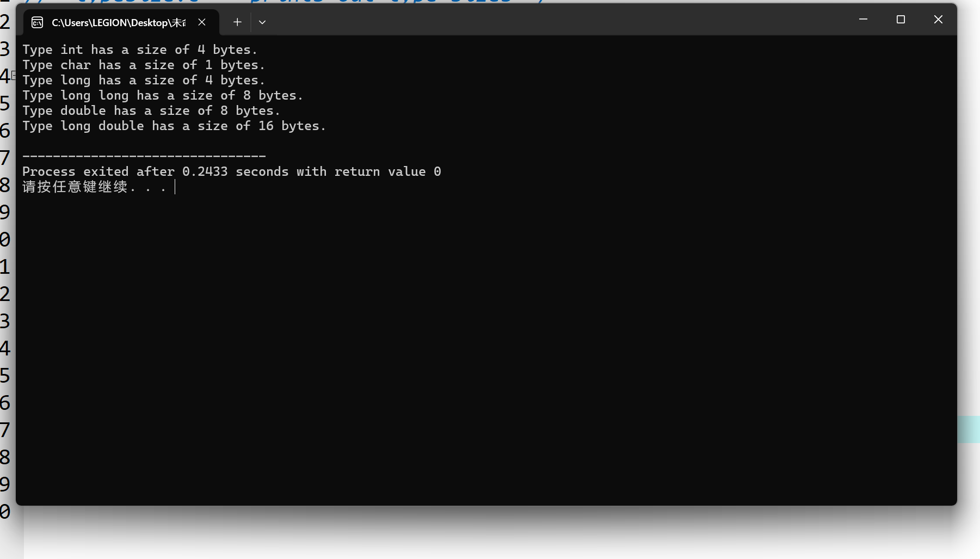Viewport: 980px width, 559px height.
Task: Click the dashed separator line in output
Action: tap(144, 157)
